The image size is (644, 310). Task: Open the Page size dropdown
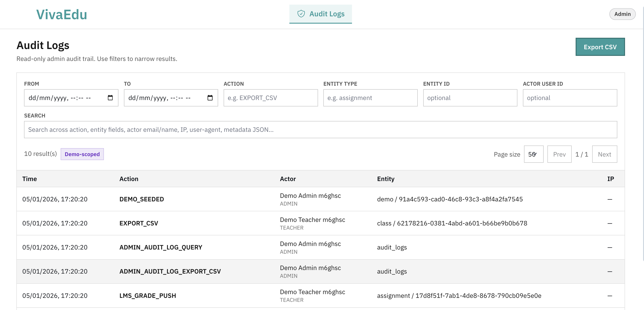click(534, 154)
